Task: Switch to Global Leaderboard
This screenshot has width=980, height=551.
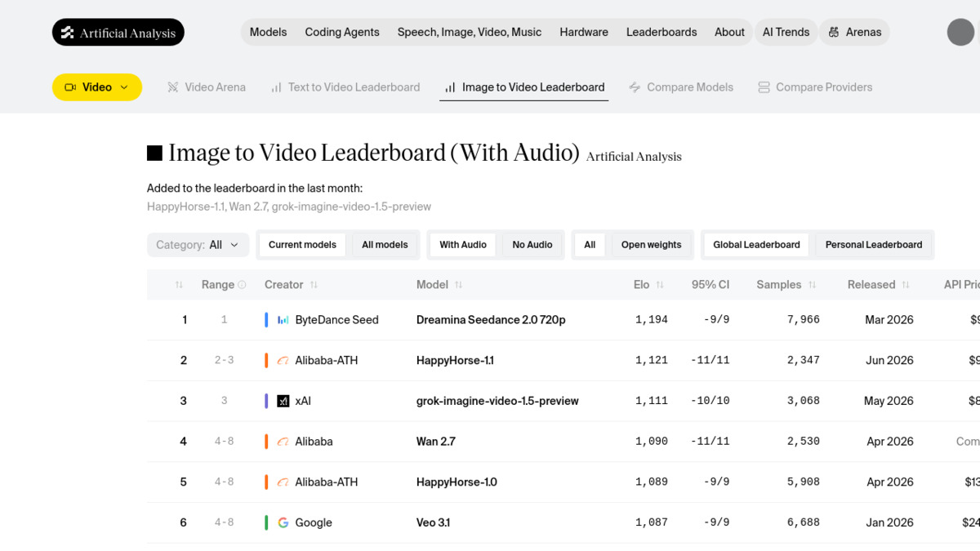Action: (x=756, y=245)
